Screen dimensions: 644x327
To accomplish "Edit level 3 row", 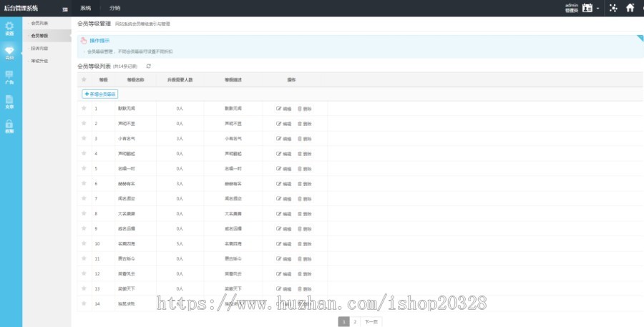I will point(284,139).
